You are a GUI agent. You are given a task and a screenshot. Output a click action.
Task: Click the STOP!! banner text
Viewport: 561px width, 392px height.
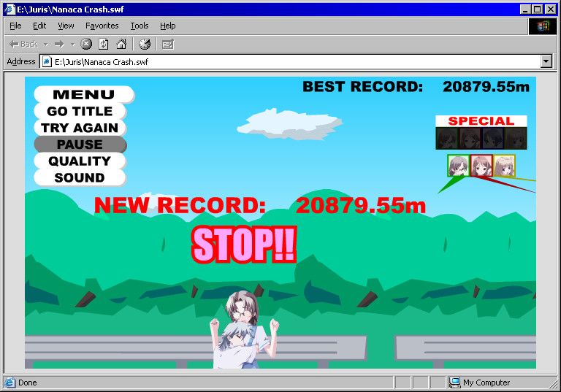(245, 245)
